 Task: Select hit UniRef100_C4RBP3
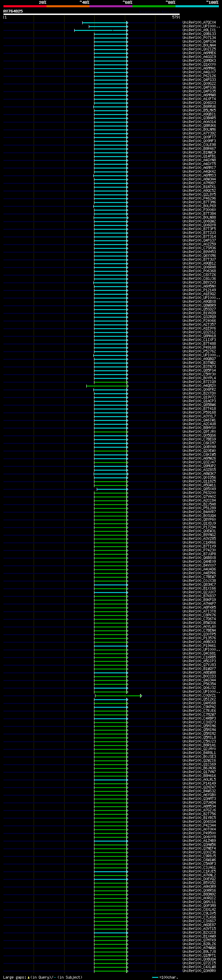[x=199, y=719]
